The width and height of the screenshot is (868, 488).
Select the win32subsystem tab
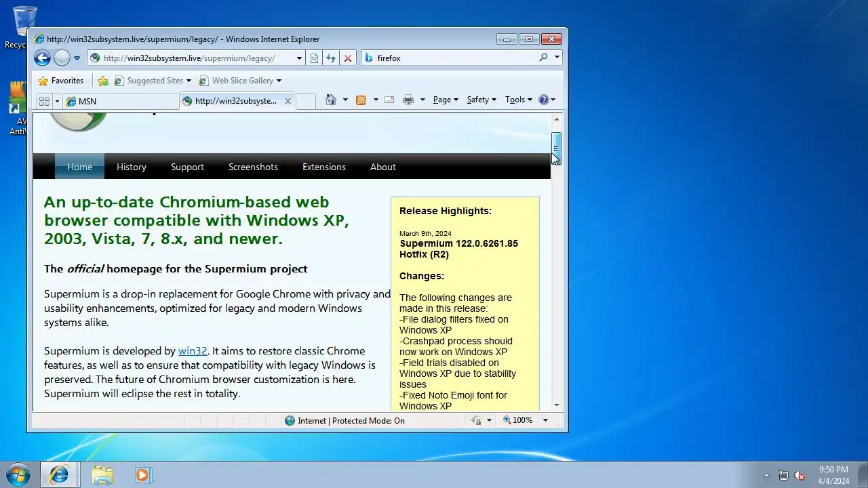[231, 101]
